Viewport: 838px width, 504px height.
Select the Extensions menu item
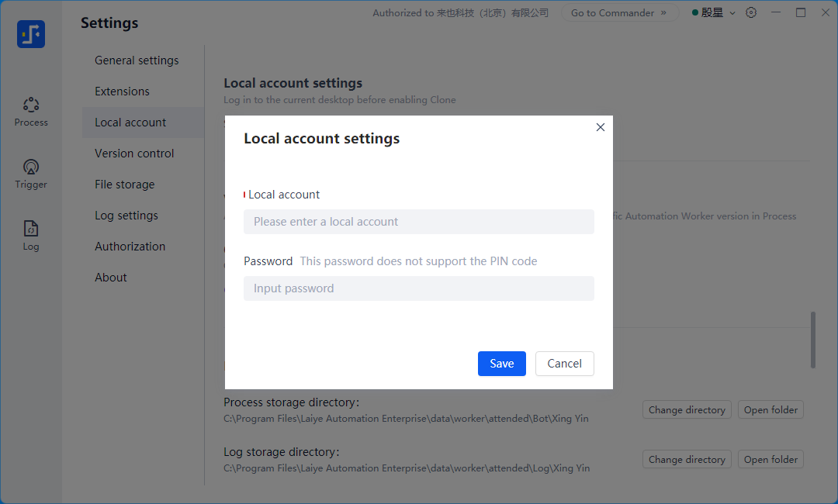(x=122, y=91)
